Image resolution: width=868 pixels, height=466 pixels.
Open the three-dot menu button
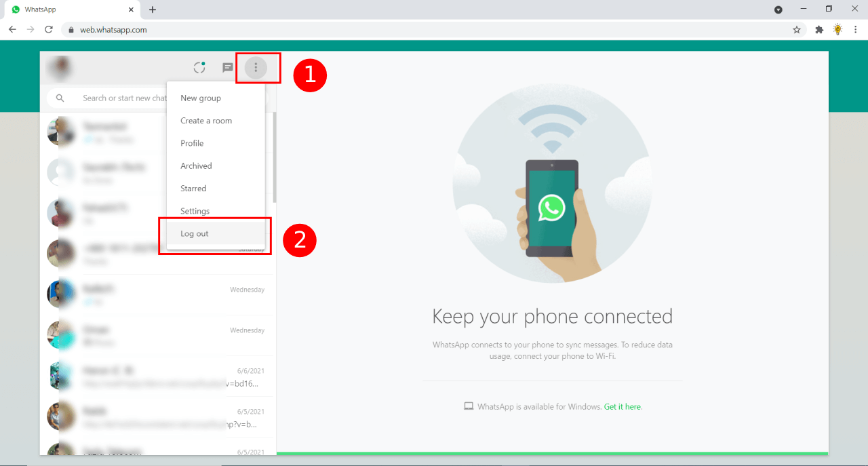pos(256,68)
